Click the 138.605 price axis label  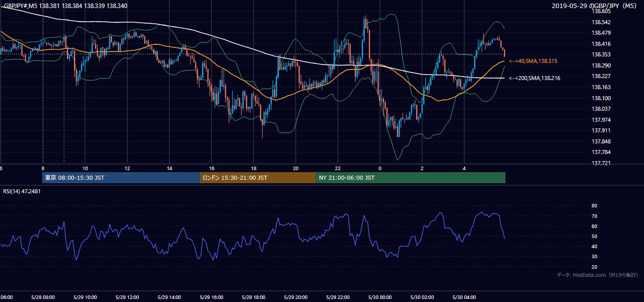coord(601,11)
